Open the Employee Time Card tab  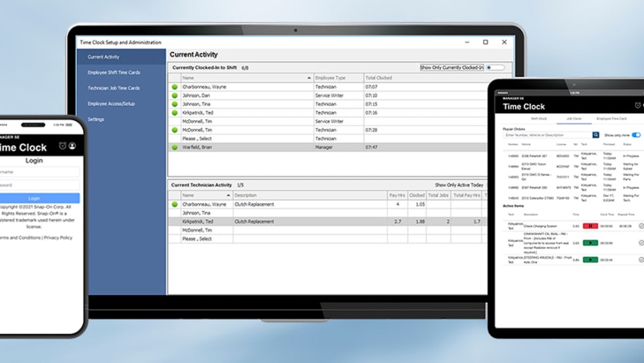click(x=611, y=119)
